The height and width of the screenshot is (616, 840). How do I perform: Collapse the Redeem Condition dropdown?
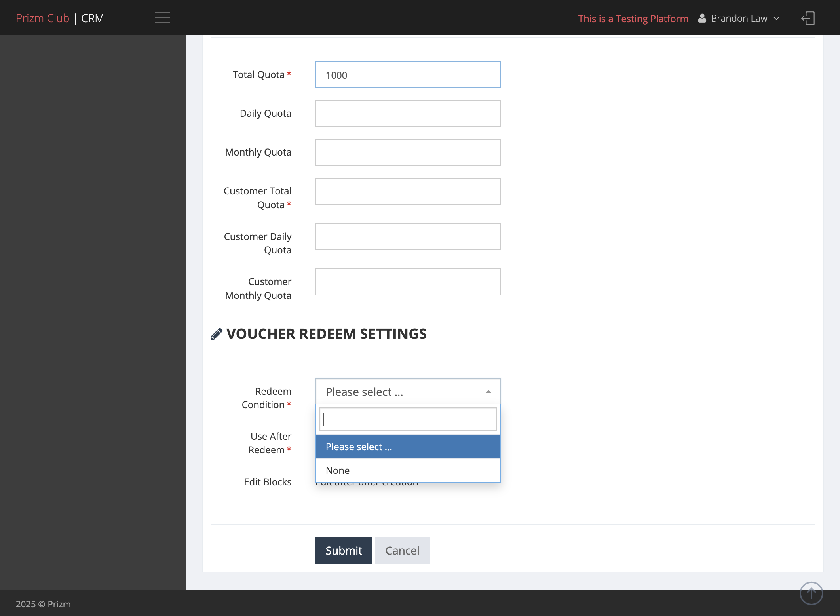pos(408,392)
